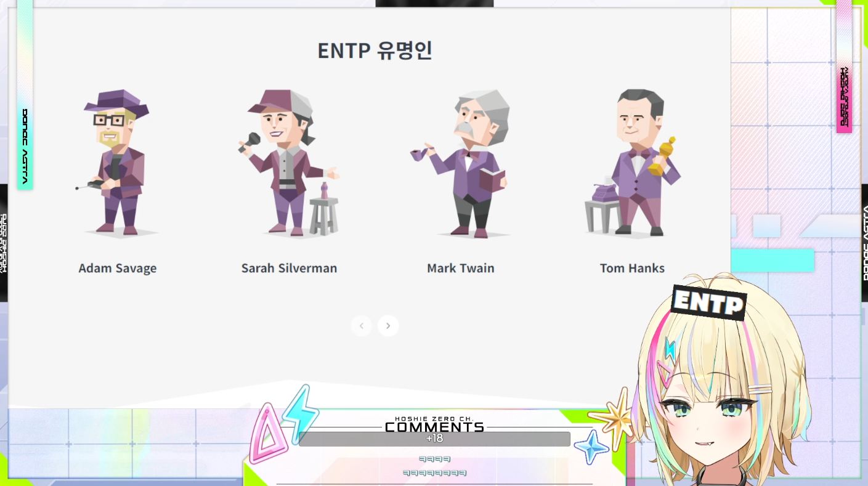Click the Adam Savage name label
The width and height of the screenshot is (868, 486).
118,269
